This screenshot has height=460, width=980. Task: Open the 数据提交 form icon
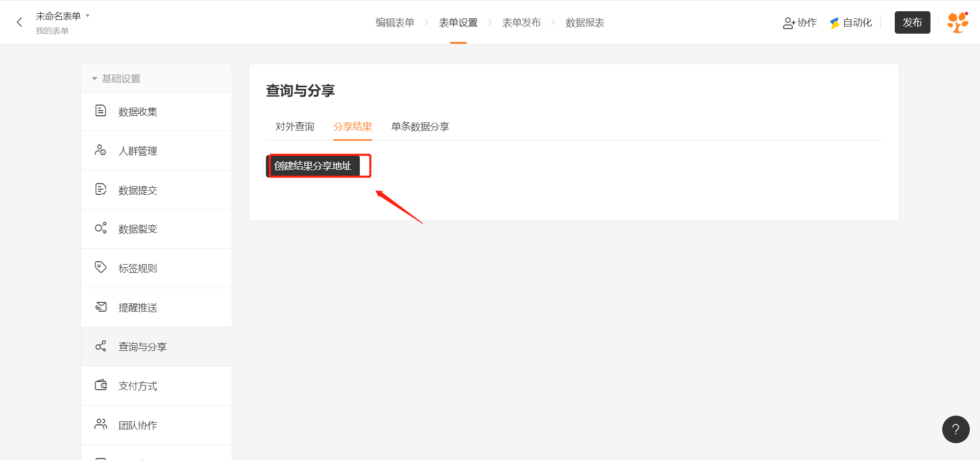(x=101, y=189)
